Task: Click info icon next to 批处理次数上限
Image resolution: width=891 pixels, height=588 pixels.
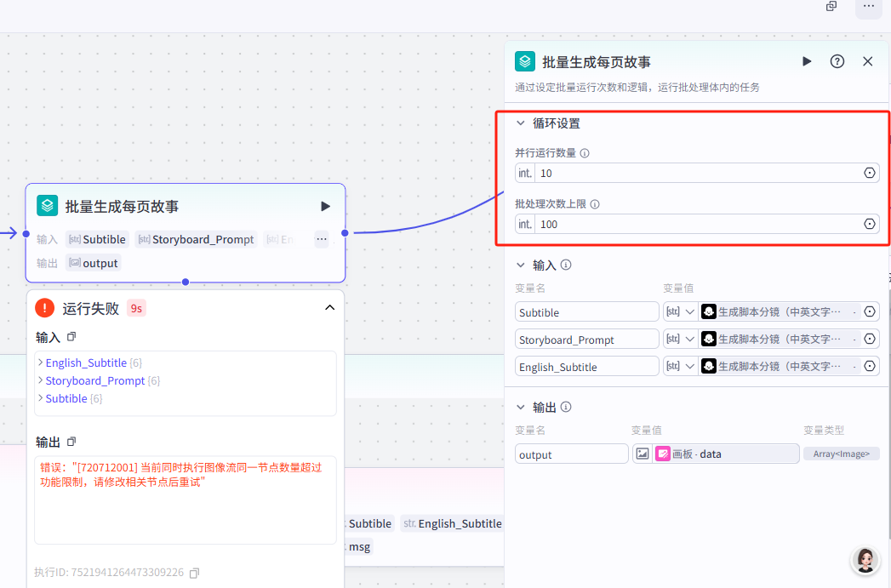Action: (595, 204)
